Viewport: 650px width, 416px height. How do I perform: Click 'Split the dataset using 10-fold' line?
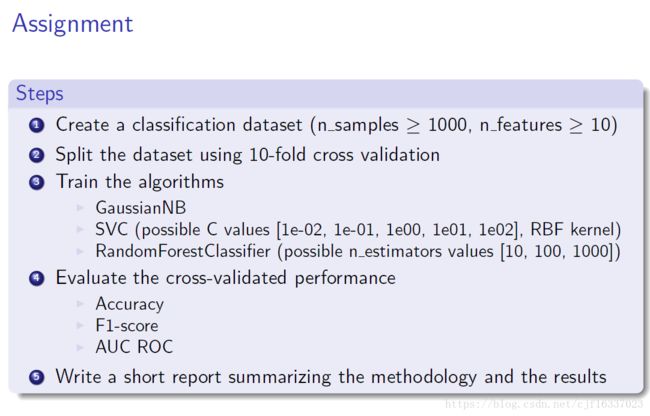(x=248, y=155)
